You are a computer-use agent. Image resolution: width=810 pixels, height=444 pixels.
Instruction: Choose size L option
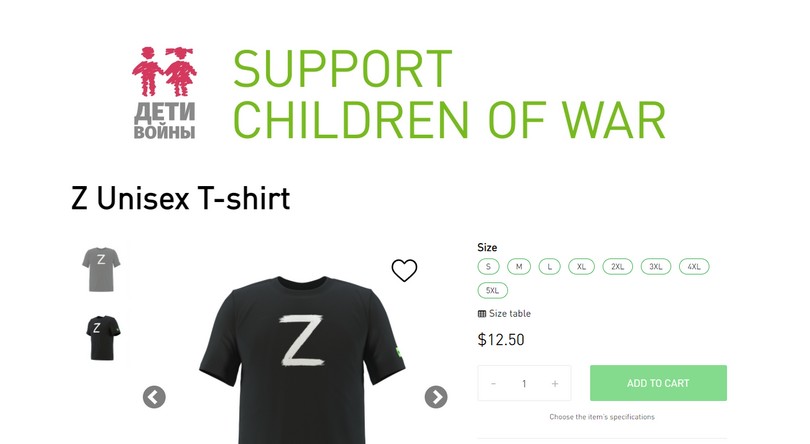(x=550, y=267)
